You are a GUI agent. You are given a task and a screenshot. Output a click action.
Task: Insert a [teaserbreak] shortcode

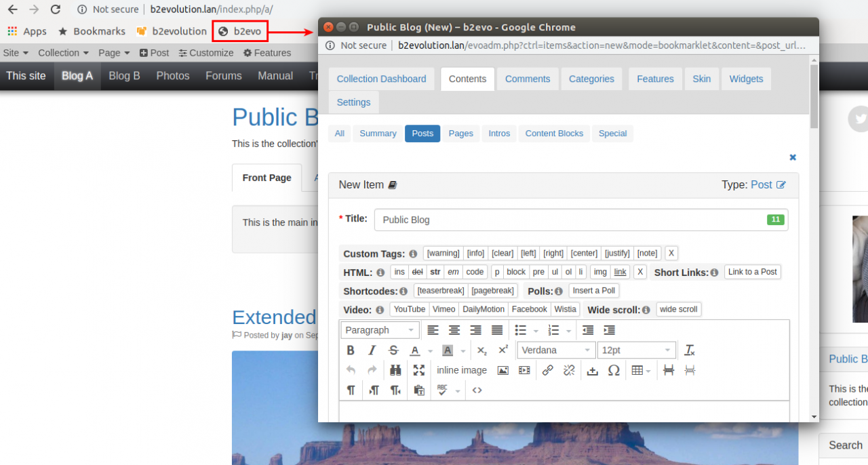[441, 291]
